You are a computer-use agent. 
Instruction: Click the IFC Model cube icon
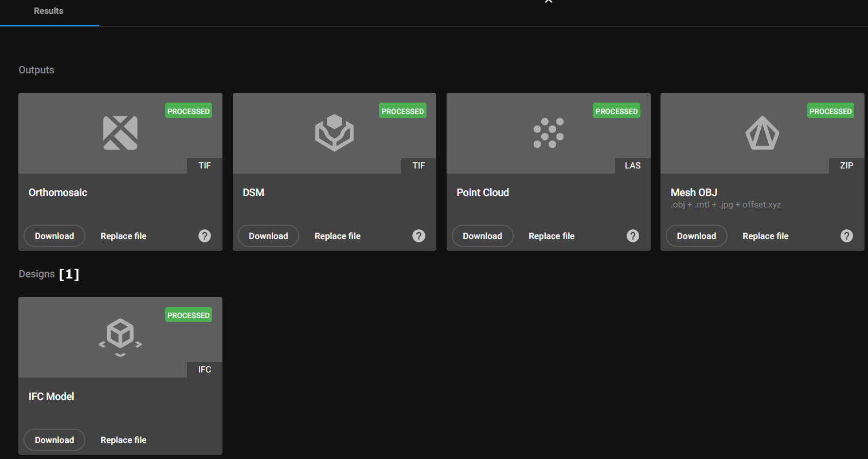coord(120,337)
